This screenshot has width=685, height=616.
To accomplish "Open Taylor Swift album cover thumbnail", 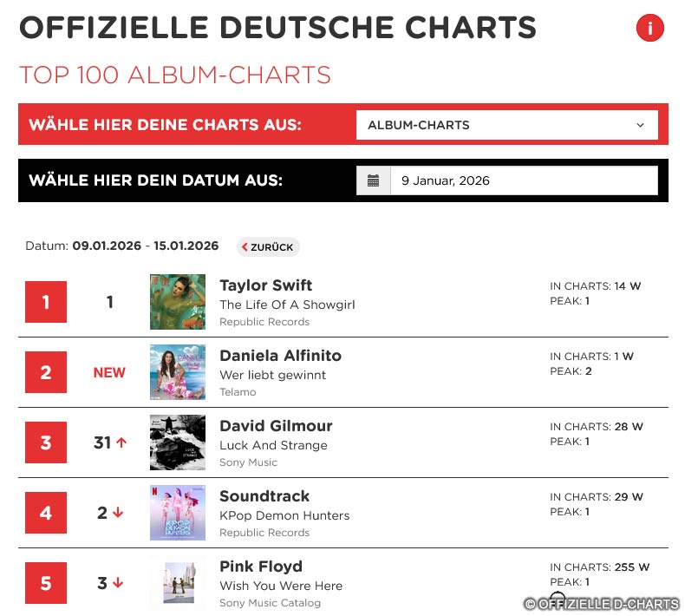I will point(178,302).
